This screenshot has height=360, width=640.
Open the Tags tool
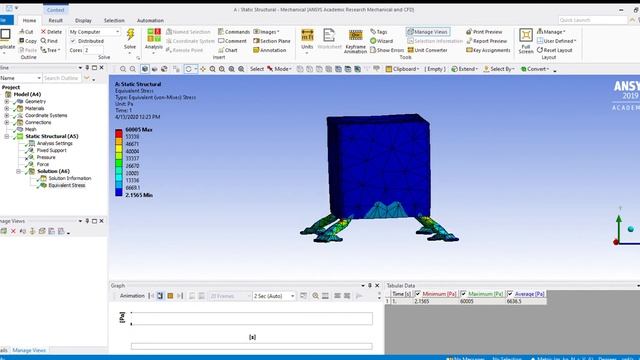coord(379,31)
